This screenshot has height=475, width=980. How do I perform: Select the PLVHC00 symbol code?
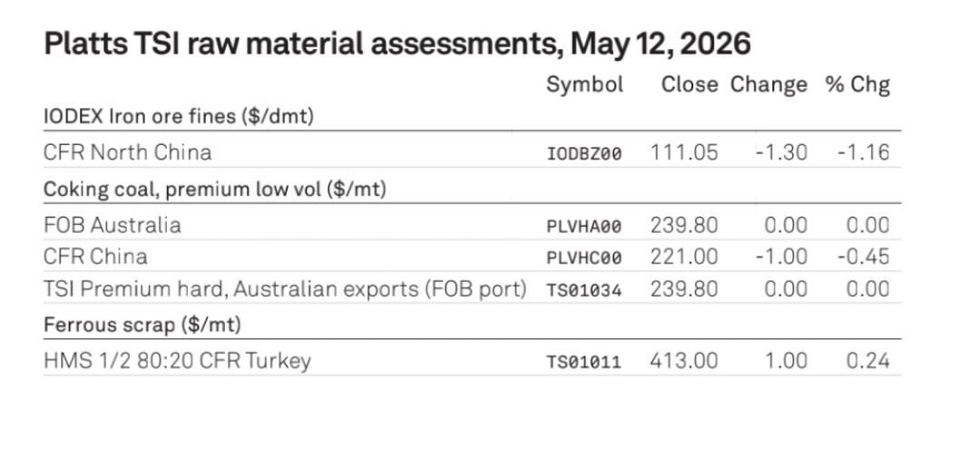point(584,258)
